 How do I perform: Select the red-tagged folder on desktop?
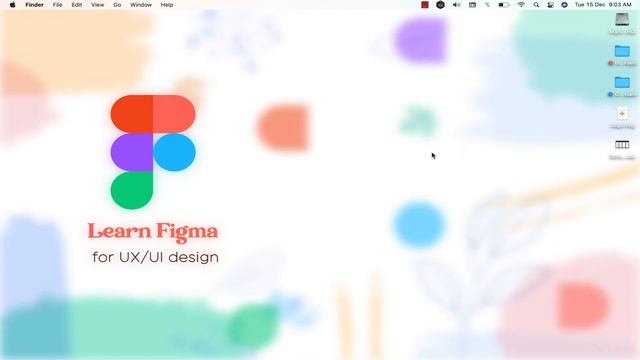point(622,51)
